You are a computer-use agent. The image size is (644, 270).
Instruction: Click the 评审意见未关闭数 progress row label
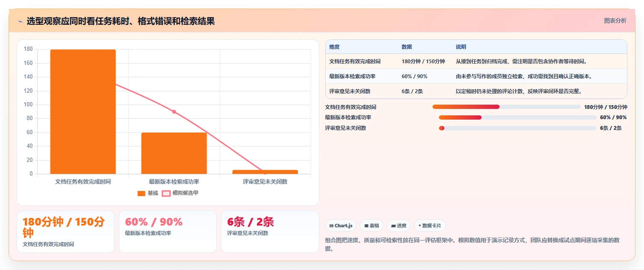point(346,128)
